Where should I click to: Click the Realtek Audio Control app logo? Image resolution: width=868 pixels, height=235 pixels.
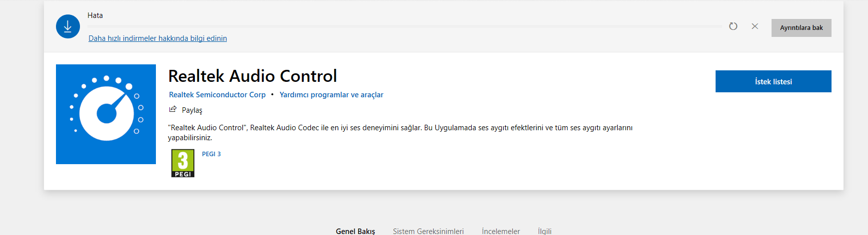(106, 114)
